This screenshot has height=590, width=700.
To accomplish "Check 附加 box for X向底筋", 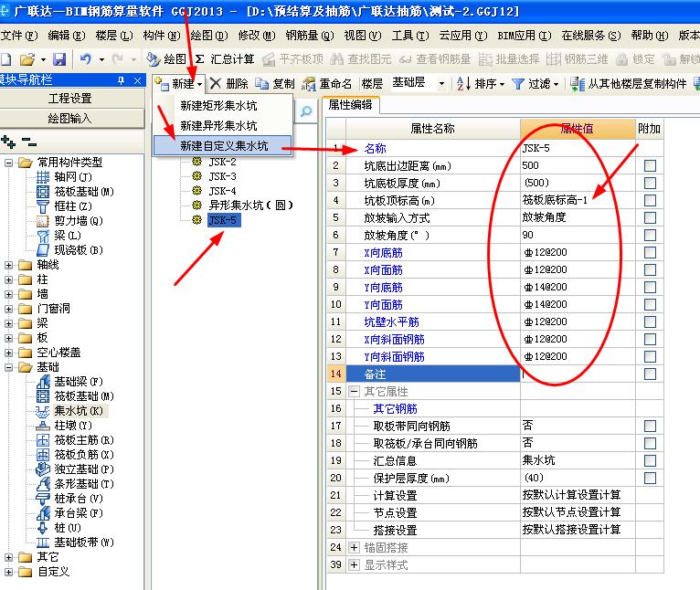I will [x=650, y=253].
